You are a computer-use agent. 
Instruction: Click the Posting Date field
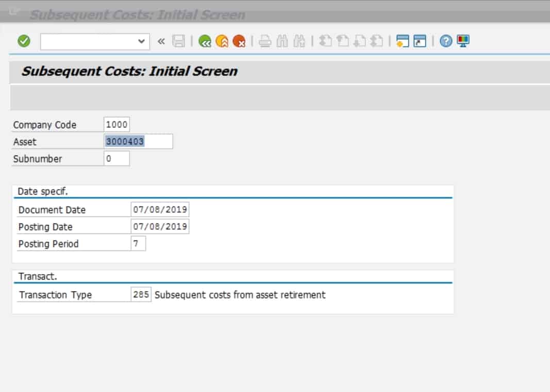[160, 227]
